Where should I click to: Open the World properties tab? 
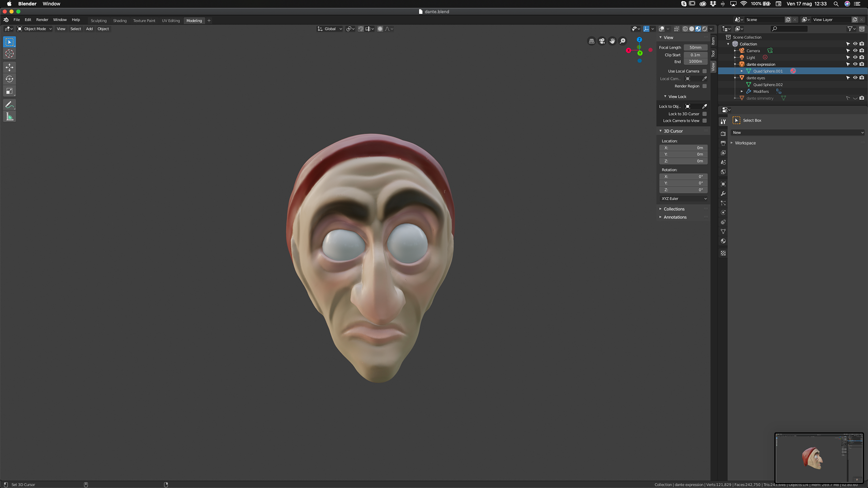(x=723, y=172)
